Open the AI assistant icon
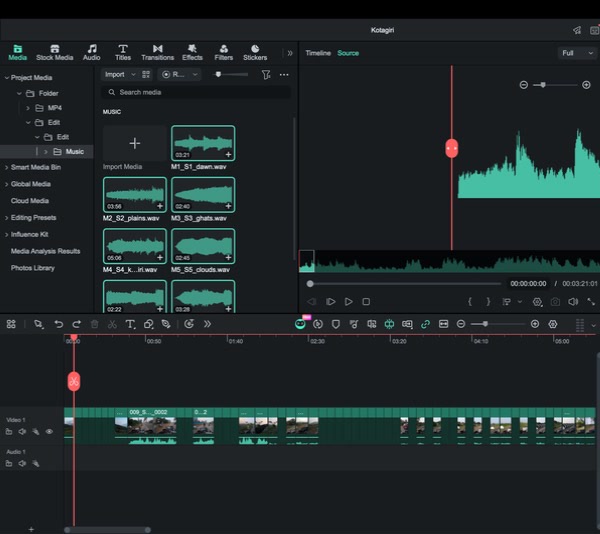The width and height of the screenshot is (600, 534). (x=300, y=324)
